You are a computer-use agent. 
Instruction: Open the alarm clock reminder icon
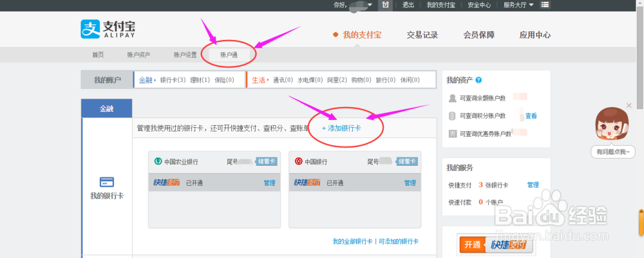click(385, 5)
